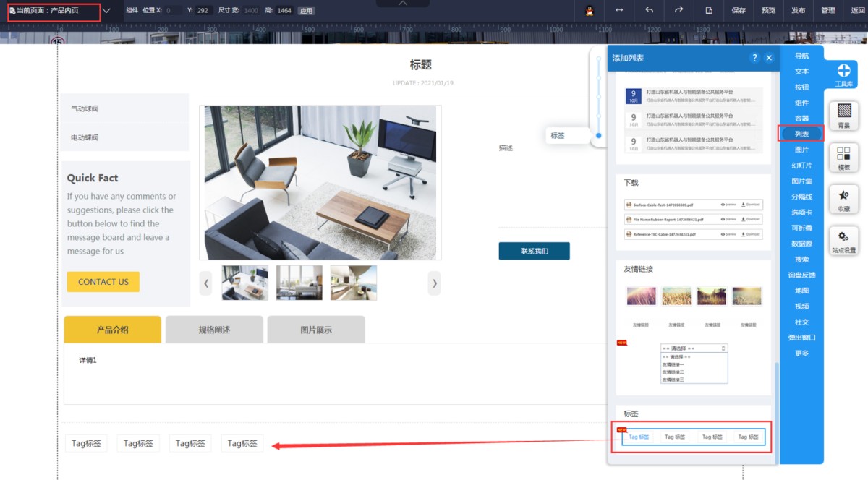Select 图片 in the component category menu

[x=801, y=150]
